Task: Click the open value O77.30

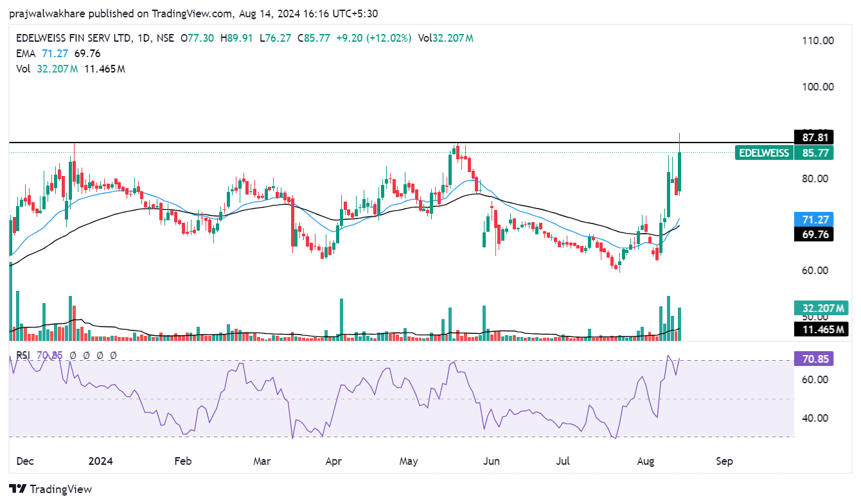Action: point(197,38)
